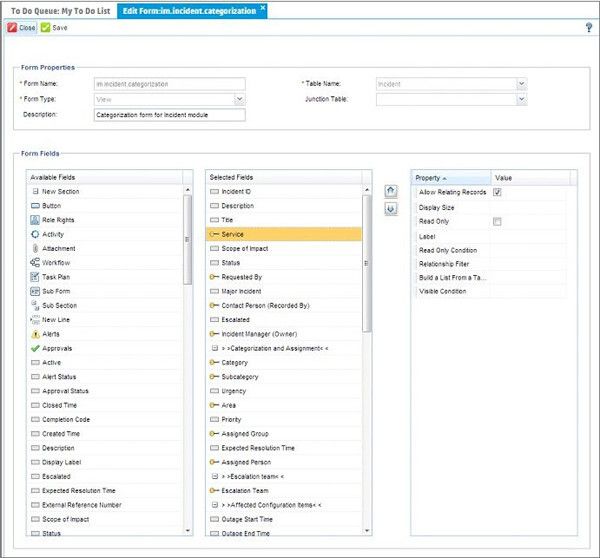Select the Button field icon

(35, 206)
